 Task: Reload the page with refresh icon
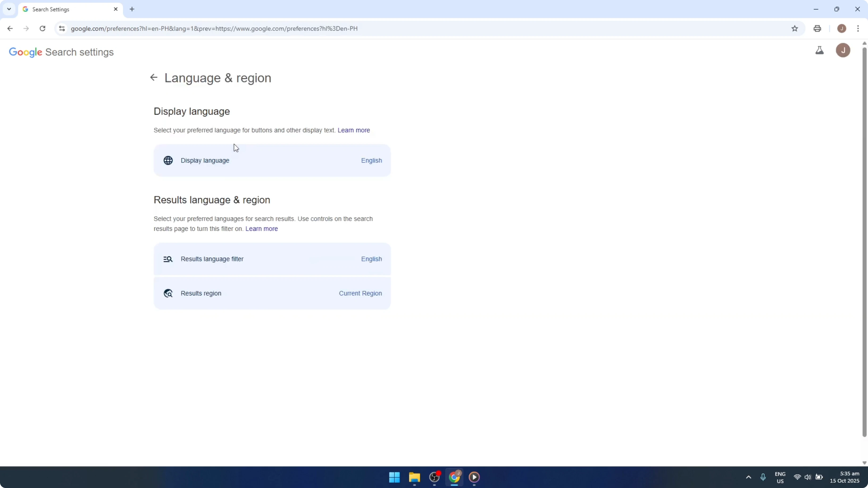42,29
